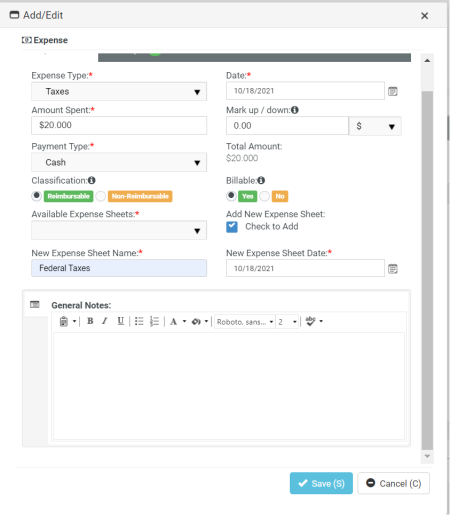This screenshot has width=450, height=515.
Task: Toggle bold formatting in General Notes
Action: coord(90,321)
